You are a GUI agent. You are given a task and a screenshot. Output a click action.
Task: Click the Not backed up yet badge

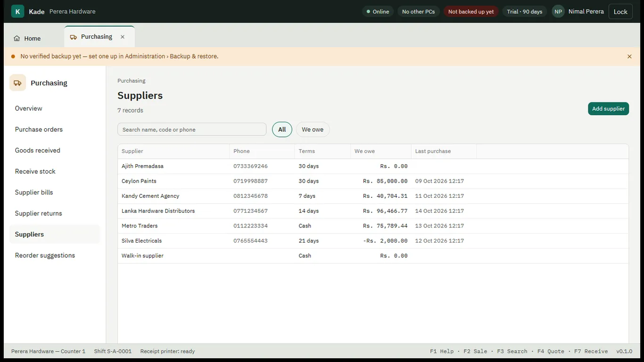[x=471, y=12]
